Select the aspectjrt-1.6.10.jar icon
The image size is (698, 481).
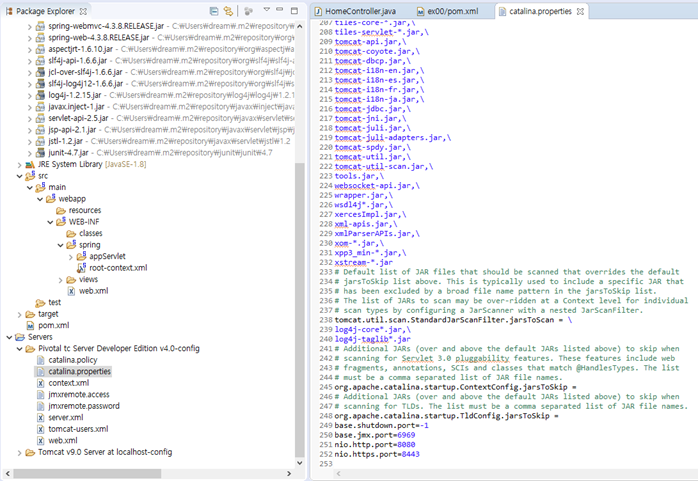point(40,49)
